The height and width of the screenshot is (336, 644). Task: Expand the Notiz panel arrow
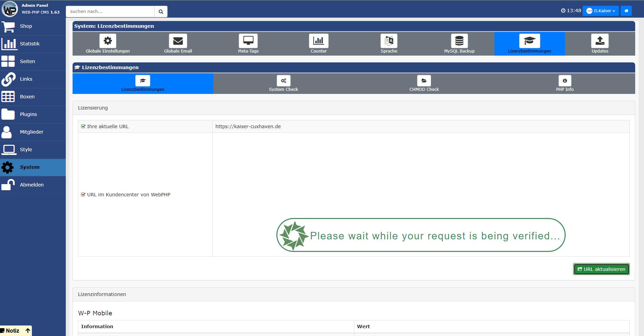28,331
